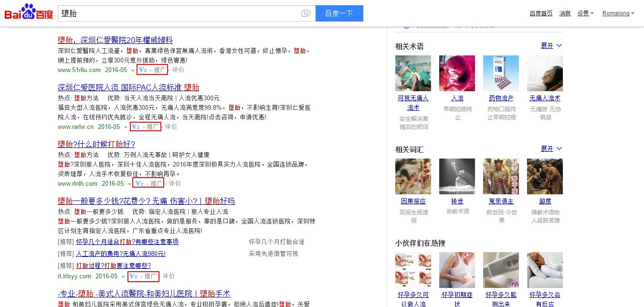Open the 怀孕多久能测出来 thumbnail image
644x307 pixels.
coord(501,270)
